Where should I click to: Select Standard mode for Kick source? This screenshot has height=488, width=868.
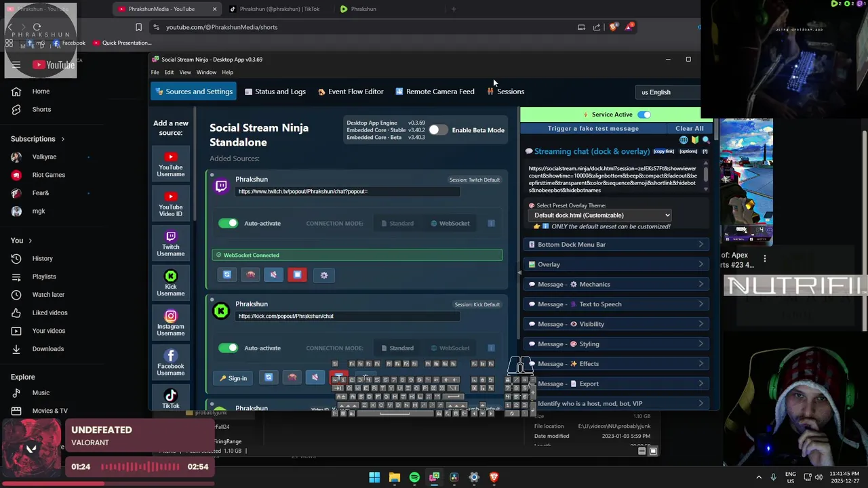click(397, 348)
